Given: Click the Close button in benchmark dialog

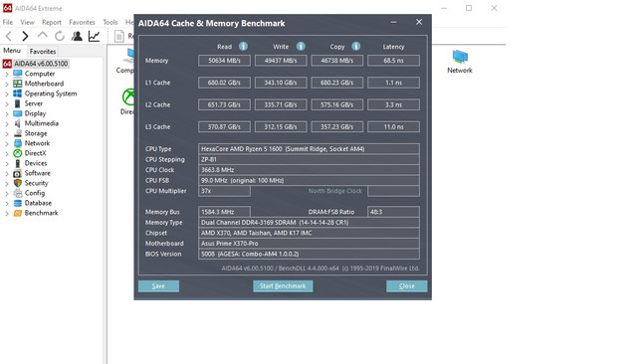Looking at the screenshot, I should click(x=407, y=286).
